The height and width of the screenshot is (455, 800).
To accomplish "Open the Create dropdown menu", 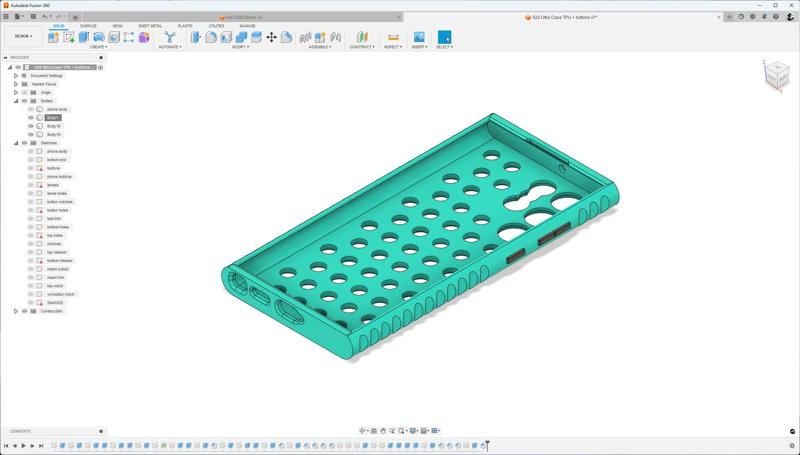I will coord(98,47).
